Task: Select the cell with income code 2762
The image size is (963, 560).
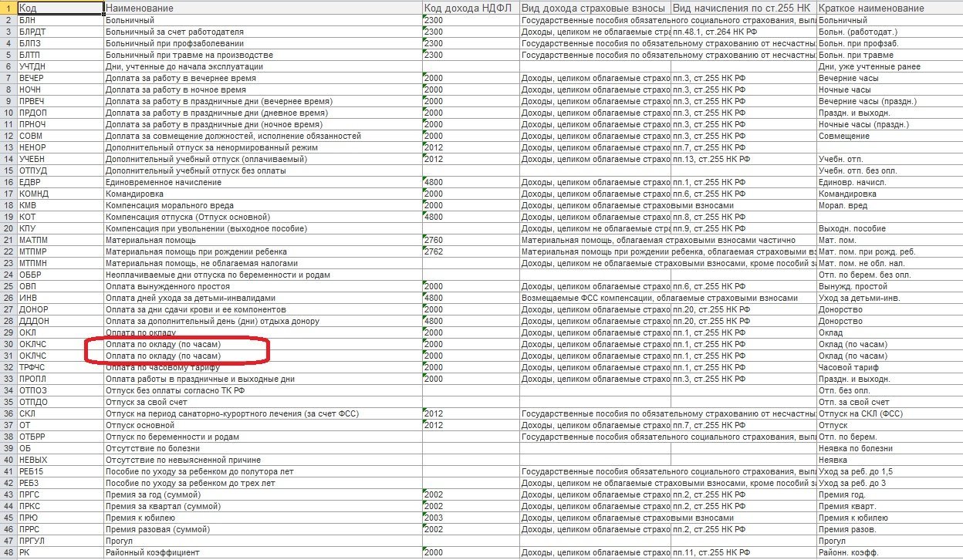Action: pos(470,251)
